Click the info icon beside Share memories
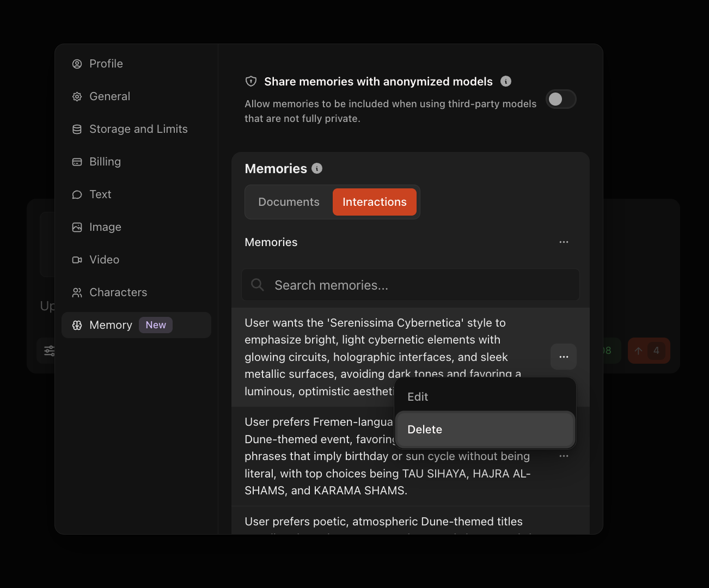The image size is (709, 588). (506, 81)
